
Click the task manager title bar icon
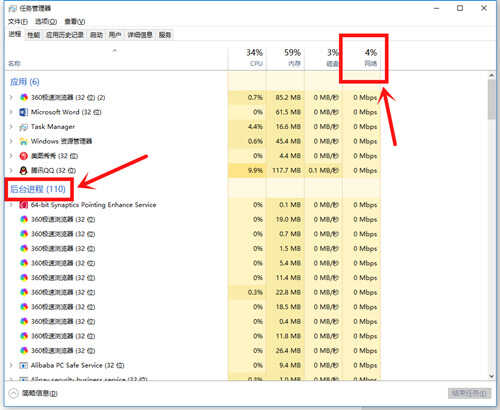click(13, 8)
